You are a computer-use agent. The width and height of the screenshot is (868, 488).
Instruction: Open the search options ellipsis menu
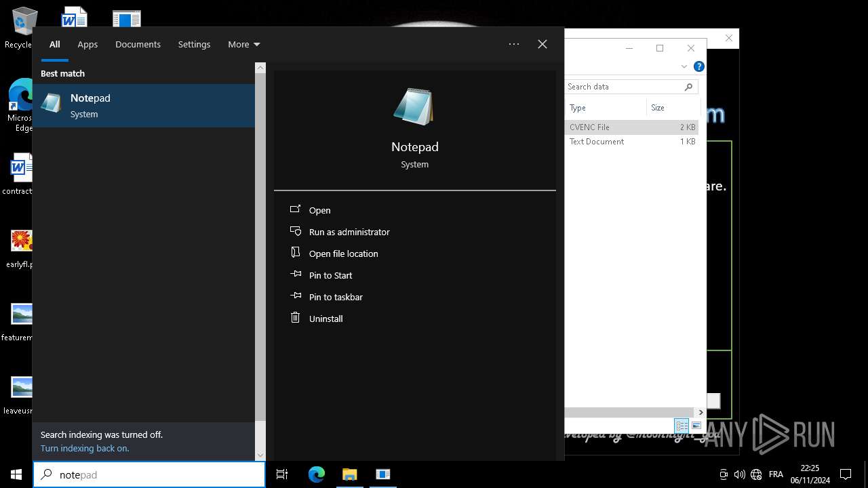514,44
